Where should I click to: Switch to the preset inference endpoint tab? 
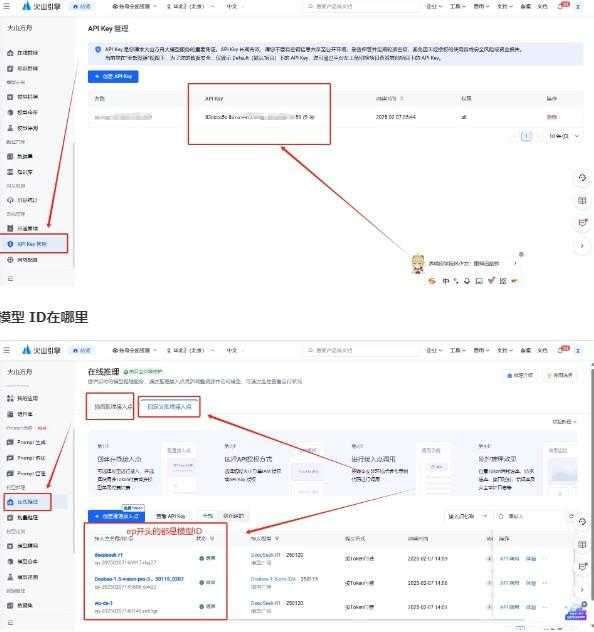[112, 407]
